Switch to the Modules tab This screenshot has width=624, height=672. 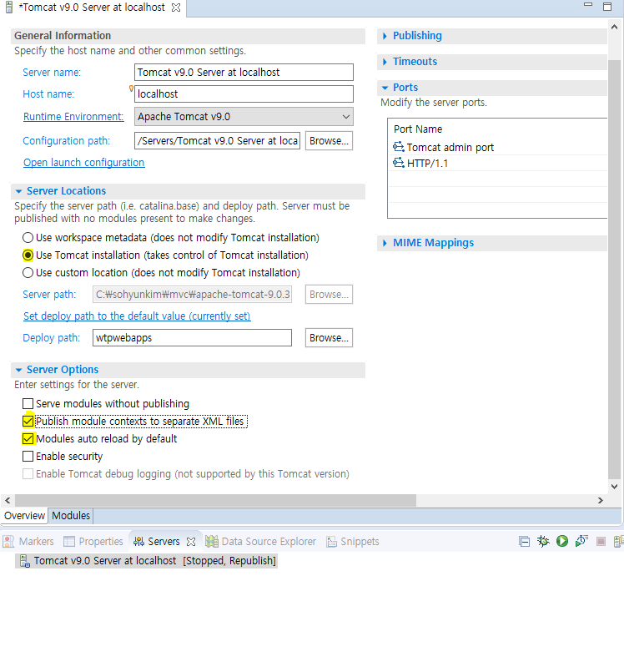(71, 516)
